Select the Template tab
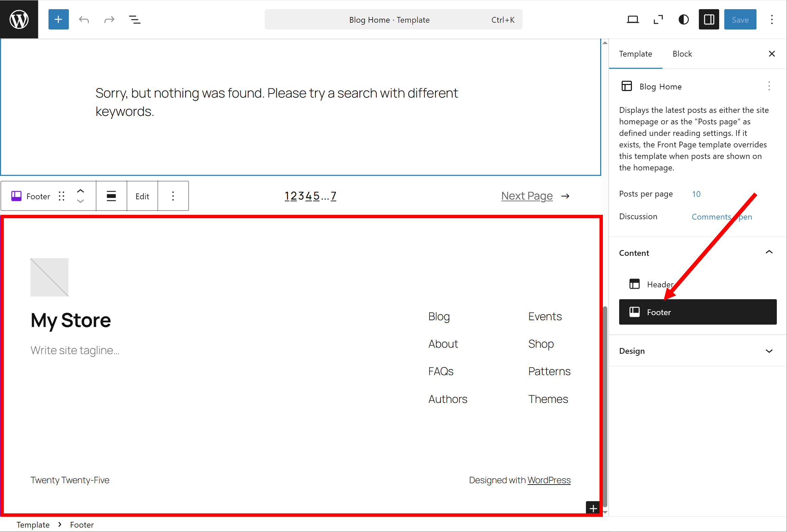 pos(635,54)
